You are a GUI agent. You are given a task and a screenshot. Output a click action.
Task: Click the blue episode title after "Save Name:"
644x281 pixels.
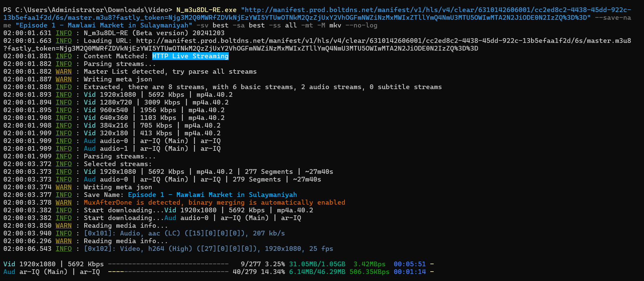click(212, 195)
